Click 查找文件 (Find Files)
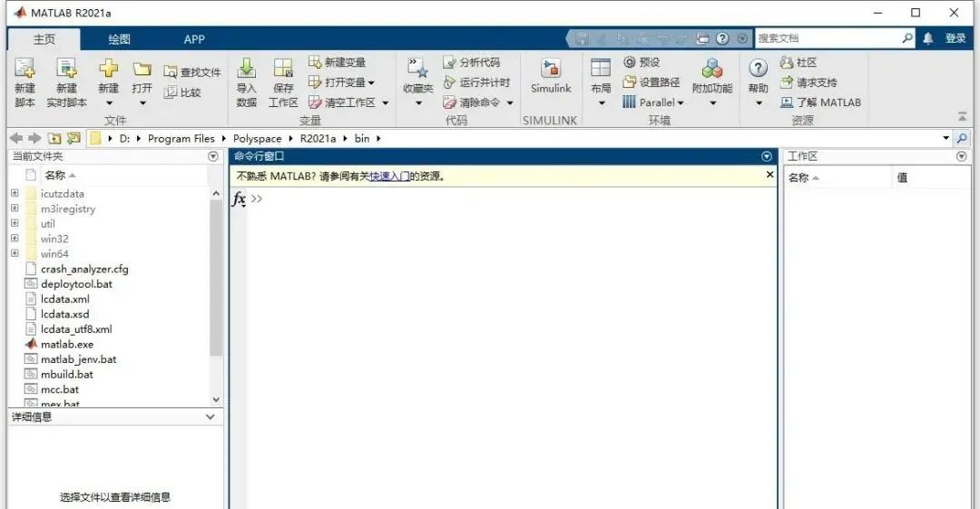This screenshot has width=980, height=509. coord(191,72)
